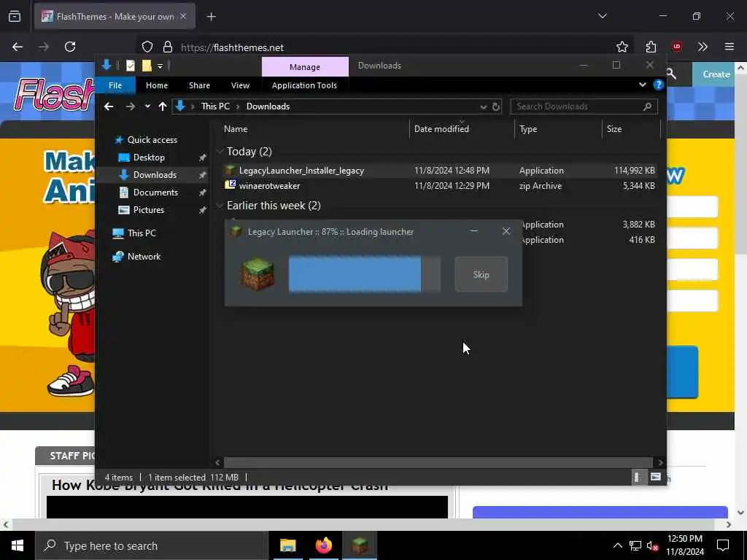This screenshot has height=560, width=747.
Task: Click New Folder quick access toolbar icon
Action: click(x=147, y=66)
